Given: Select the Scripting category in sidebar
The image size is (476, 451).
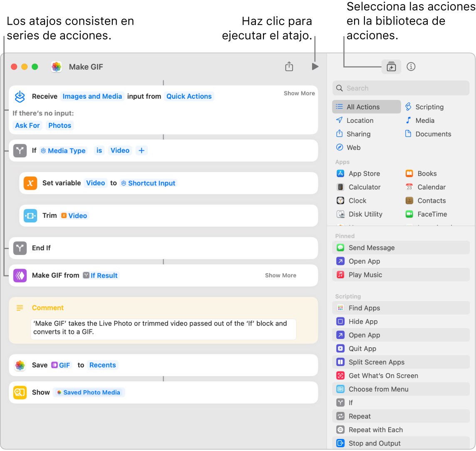Looking at the screenshot, I should tap(429, 107).
